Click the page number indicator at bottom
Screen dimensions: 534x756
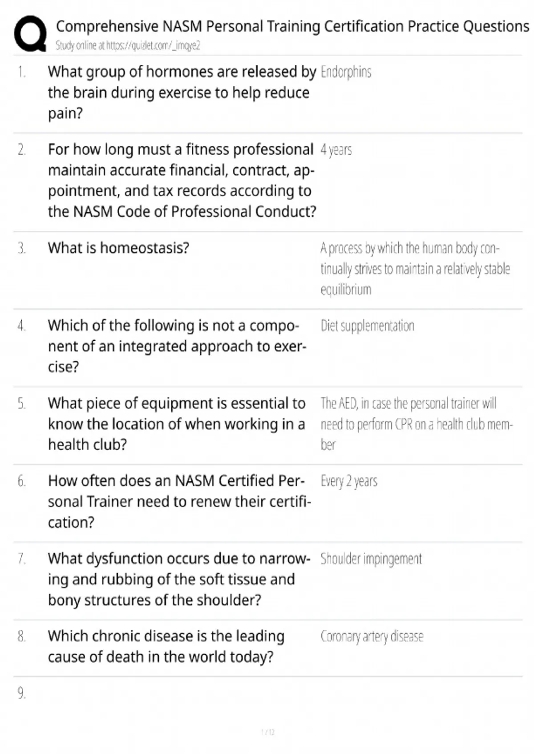point(267,732)
